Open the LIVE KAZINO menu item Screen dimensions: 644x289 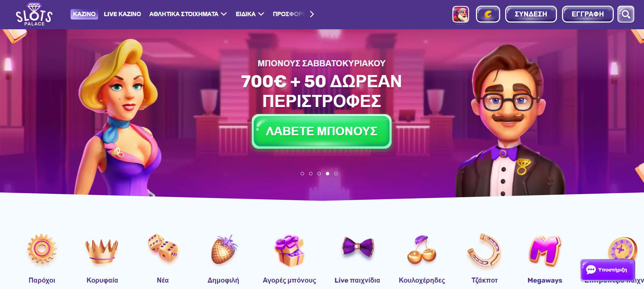[x=122, y=14]
